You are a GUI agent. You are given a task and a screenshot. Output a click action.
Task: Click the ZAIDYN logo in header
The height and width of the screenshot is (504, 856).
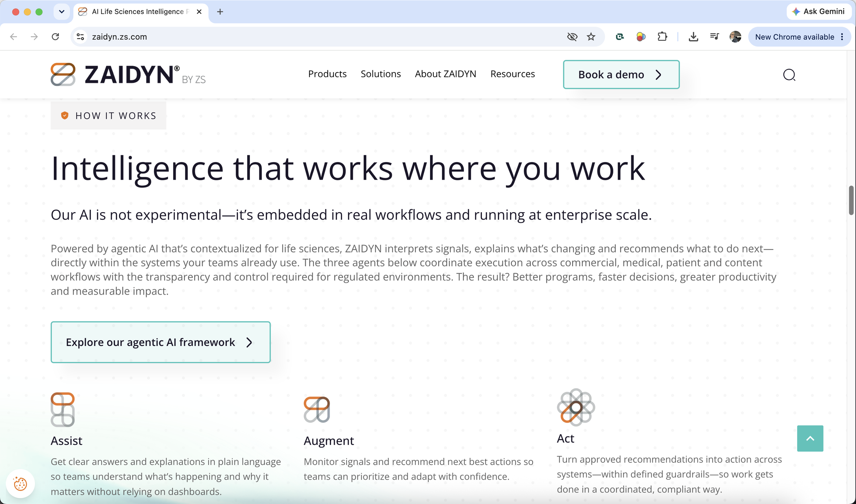[128, 74]
